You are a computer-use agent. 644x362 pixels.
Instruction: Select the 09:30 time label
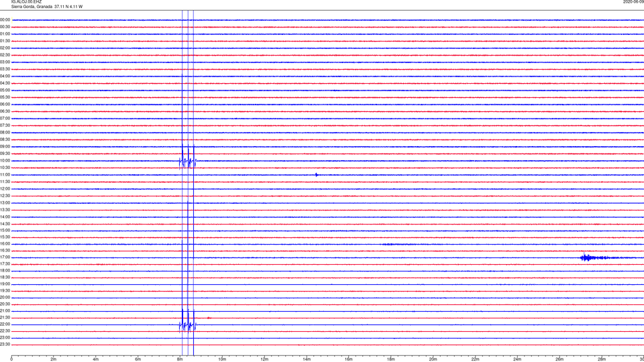pyautogui.click(x=5, y=154)
